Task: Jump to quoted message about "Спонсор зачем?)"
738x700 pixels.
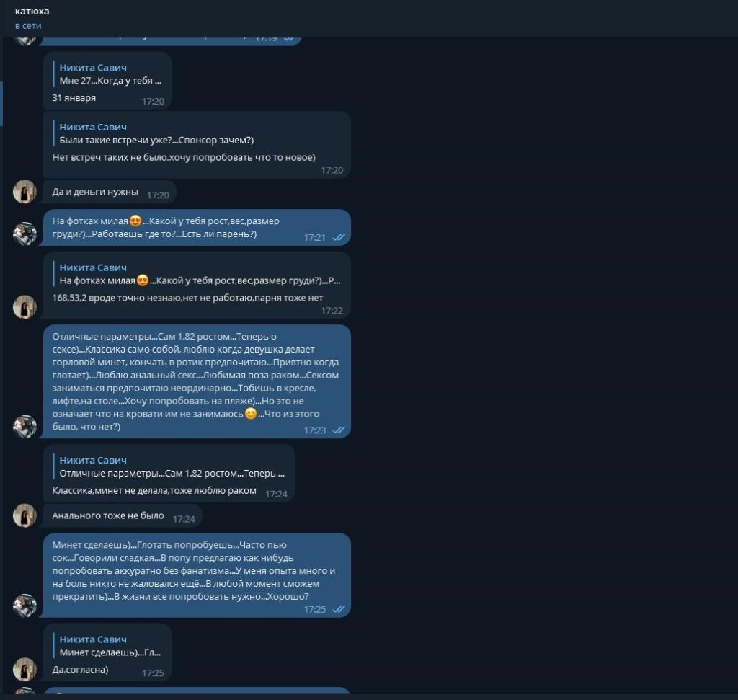Action: click(156, 133)
